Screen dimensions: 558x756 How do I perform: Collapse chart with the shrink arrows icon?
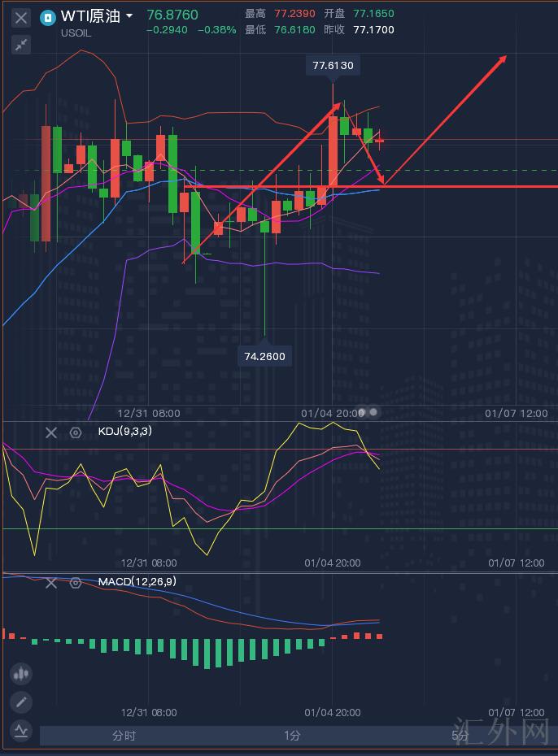(21, 45)
